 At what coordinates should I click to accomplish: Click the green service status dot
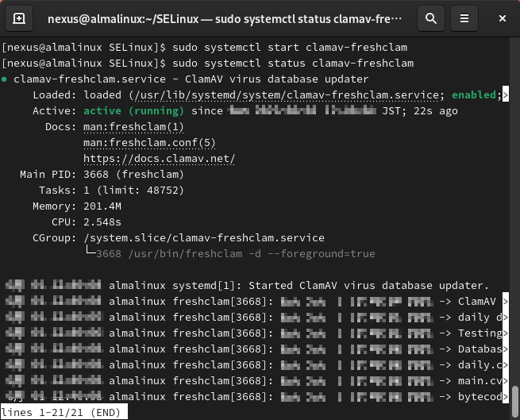pos(5,79)
